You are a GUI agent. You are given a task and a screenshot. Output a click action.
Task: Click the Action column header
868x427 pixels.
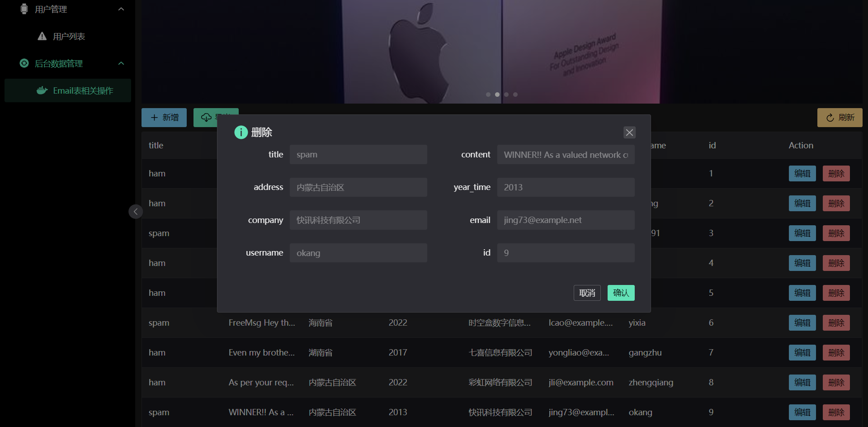pyautogui.click(x=801, y=146)
